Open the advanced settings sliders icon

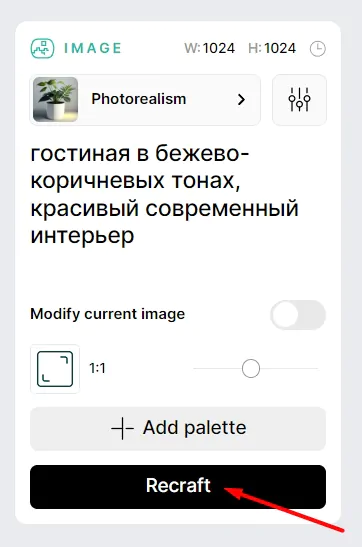(299, 100)
